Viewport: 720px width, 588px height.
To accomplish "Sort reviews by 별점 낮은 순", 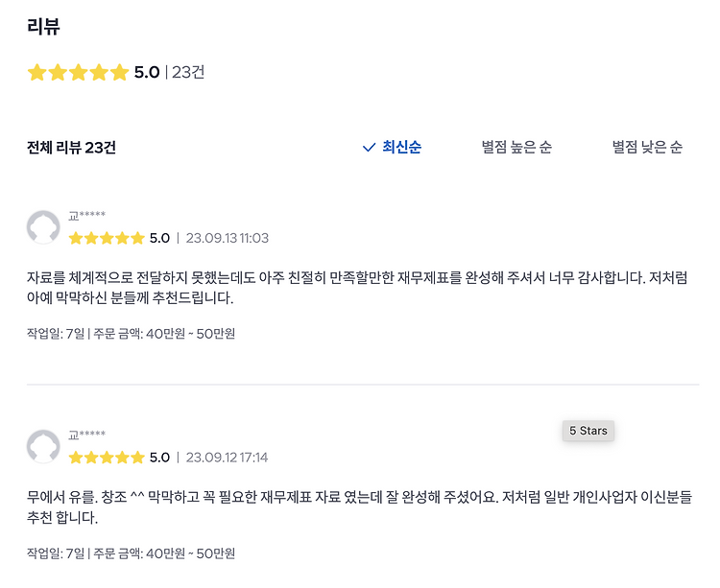I will (647, 148).
